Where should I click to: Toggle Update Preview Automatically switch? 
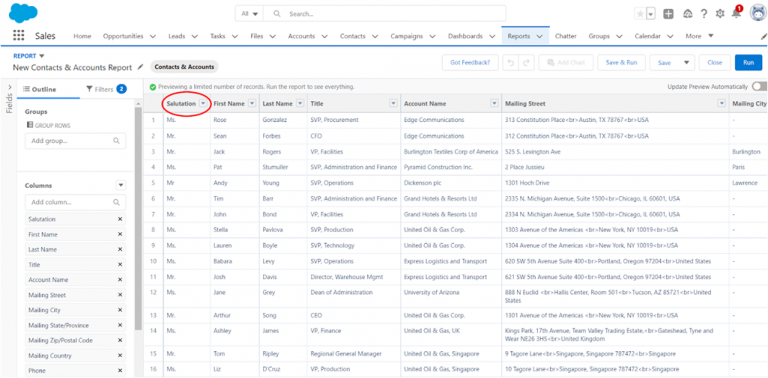(759, 87)
